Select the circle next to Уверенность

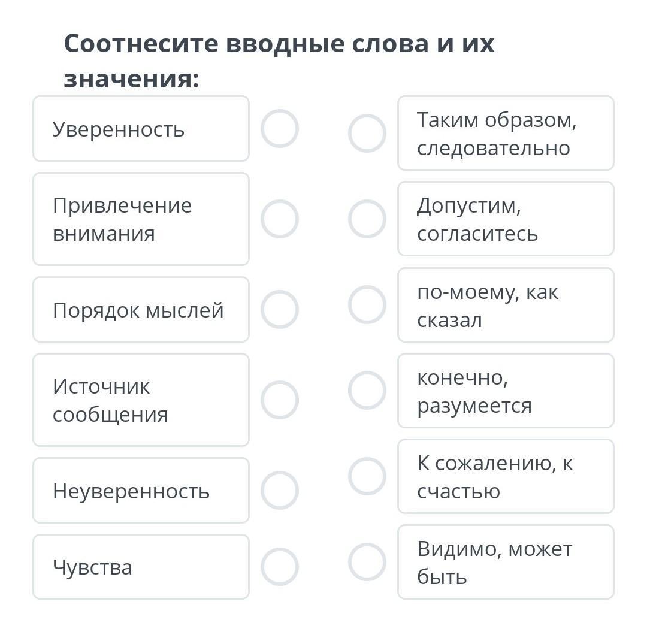280,128
